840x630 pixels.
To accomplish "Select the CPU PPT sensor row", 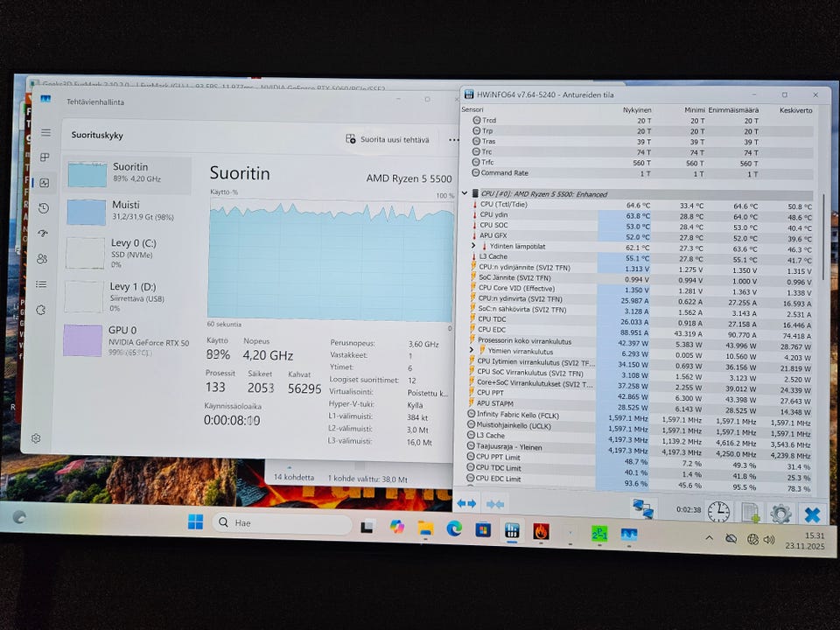I will tap(639, 395).
